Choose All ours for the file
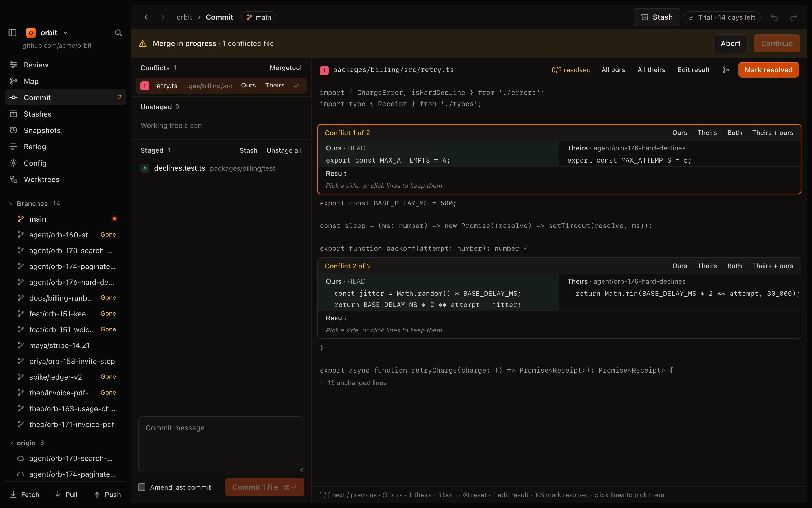The image size is (812, 508). coord(613,69)
